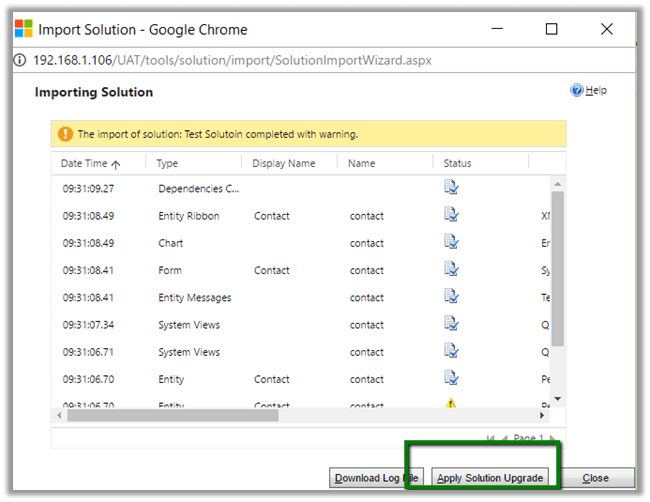
Task: Sort by the Date Time column header
Action: (x=90, y=163)
